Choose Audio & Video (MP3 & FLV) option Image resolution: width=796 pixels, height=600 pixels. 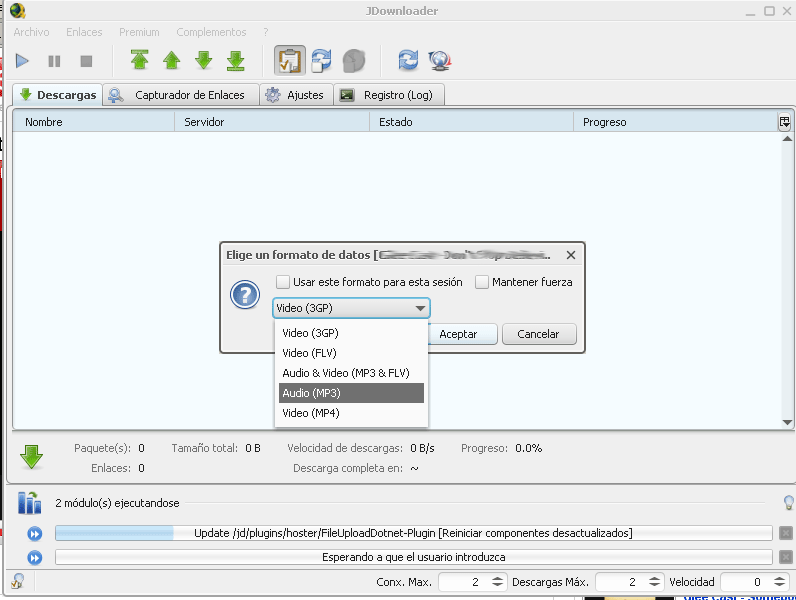[x=351, y=373]
